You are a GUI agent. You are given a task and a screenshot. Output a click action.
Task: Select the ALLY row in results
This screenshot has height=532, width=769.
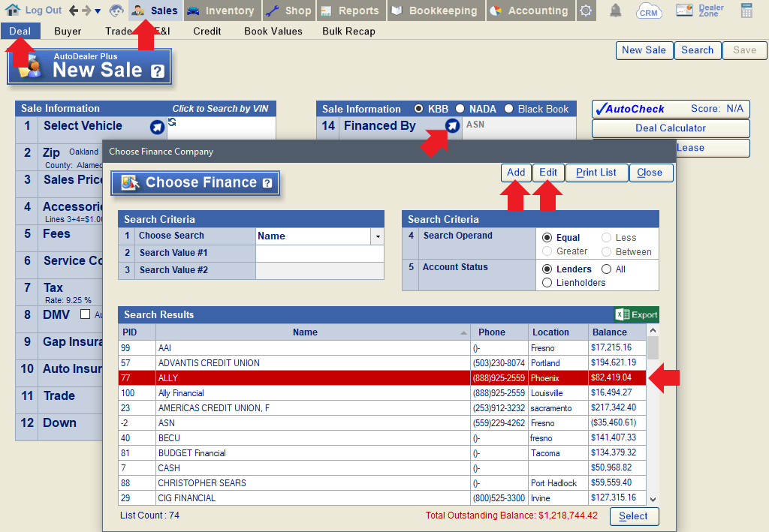(382, 378)
